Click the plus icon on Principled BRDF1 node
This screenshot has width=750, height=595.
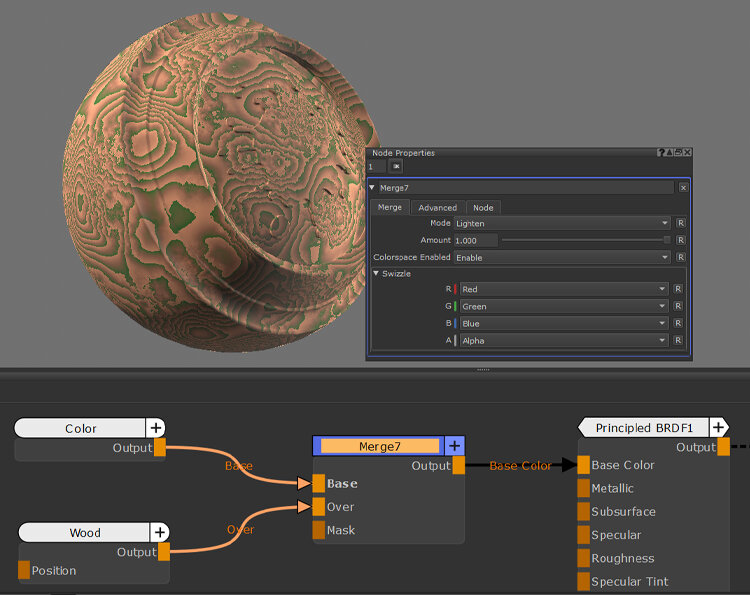pyautogui.click(x=719, y=427)
